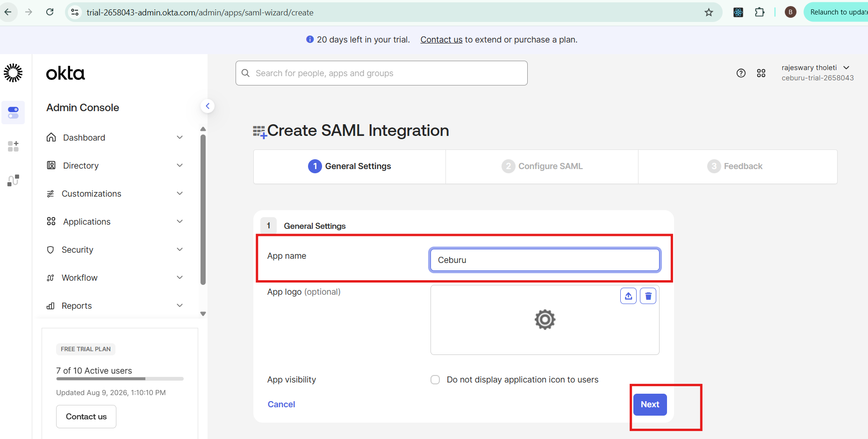Select the General Settings step tab

(350, 166)
